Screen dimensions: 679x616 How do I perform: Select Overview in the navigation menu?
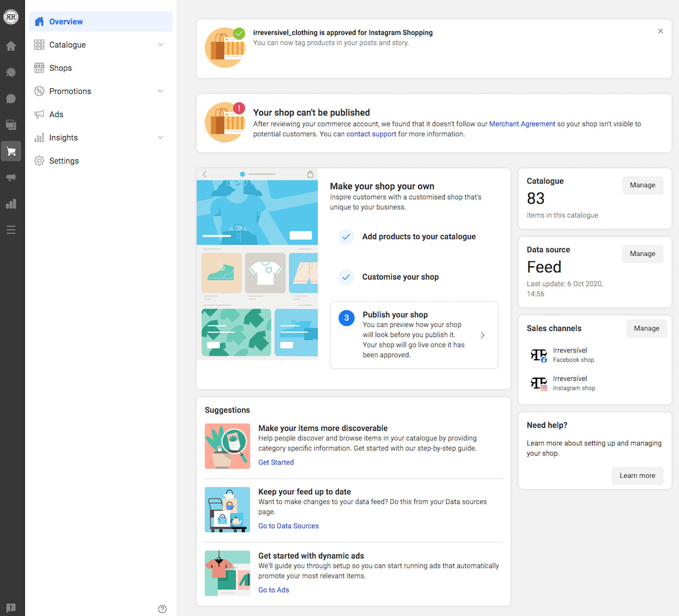pyautogui.click(x=101, y=21)
